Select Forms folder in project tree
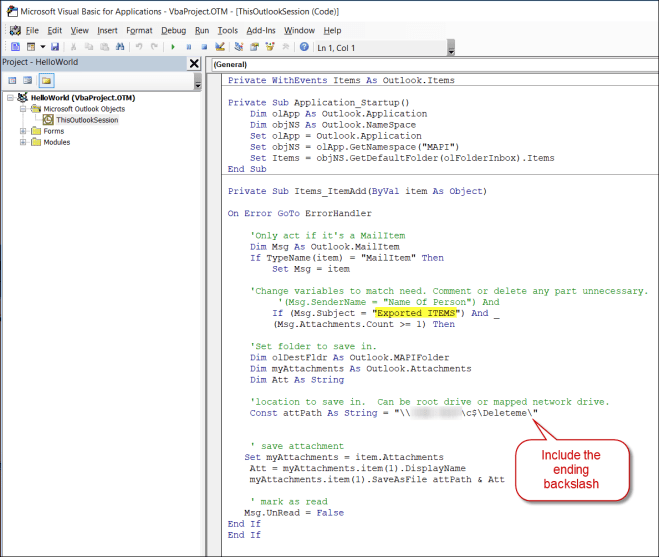Screen dimensions: 659x557 [54, 131]
